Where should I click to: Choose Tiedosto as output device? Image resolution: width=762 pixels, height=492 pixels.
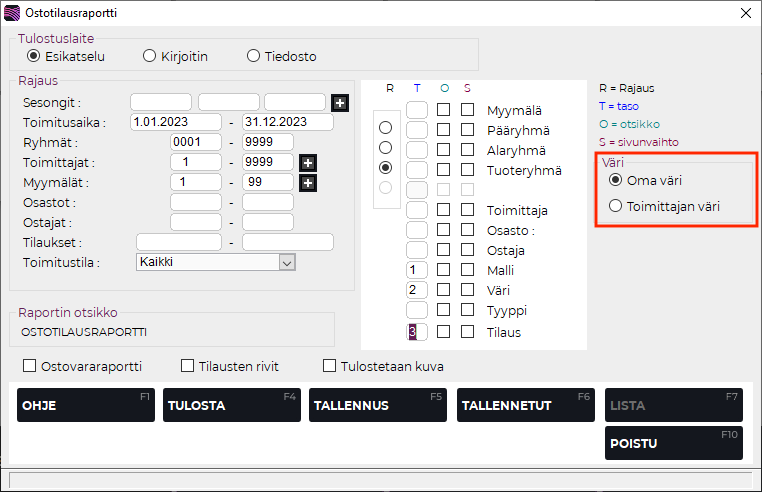(x=253, y=56)
